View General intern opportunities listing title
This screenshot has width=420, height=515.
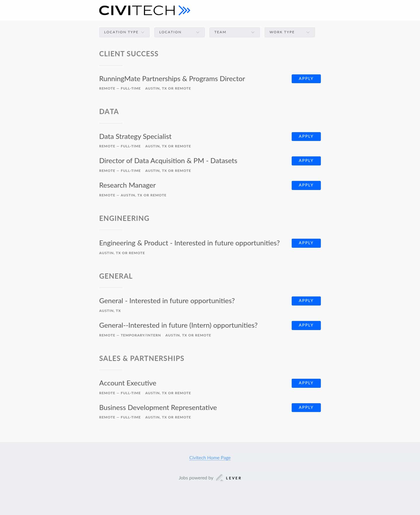tap(178, 325)
